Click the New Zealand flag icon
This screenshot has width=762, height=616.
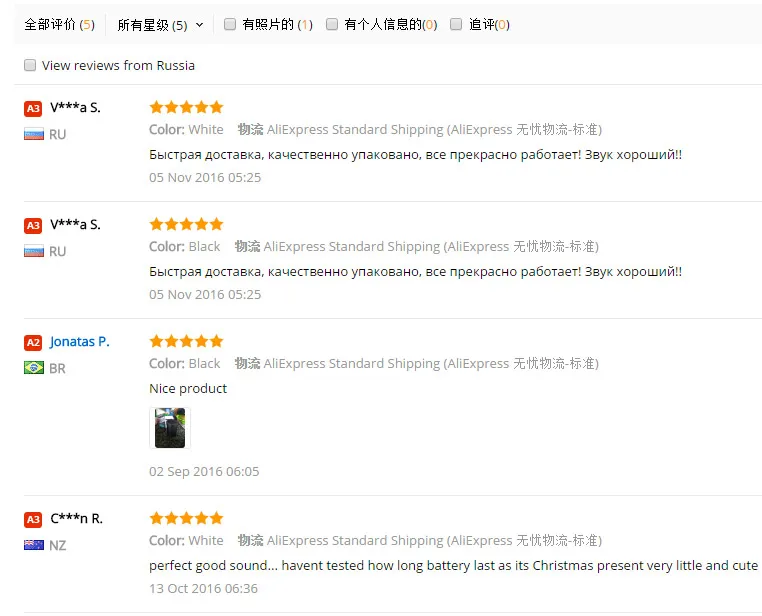click(x=33, y=545)
